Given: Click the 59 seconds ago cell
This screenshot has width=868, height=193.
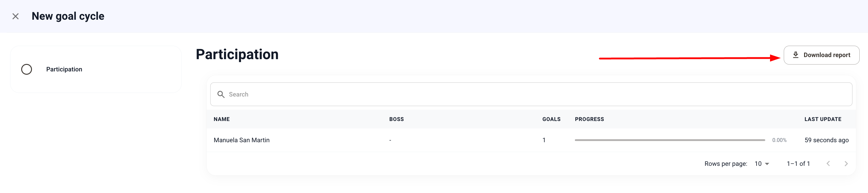Looking at the screenshot, I should pos(826,140).
